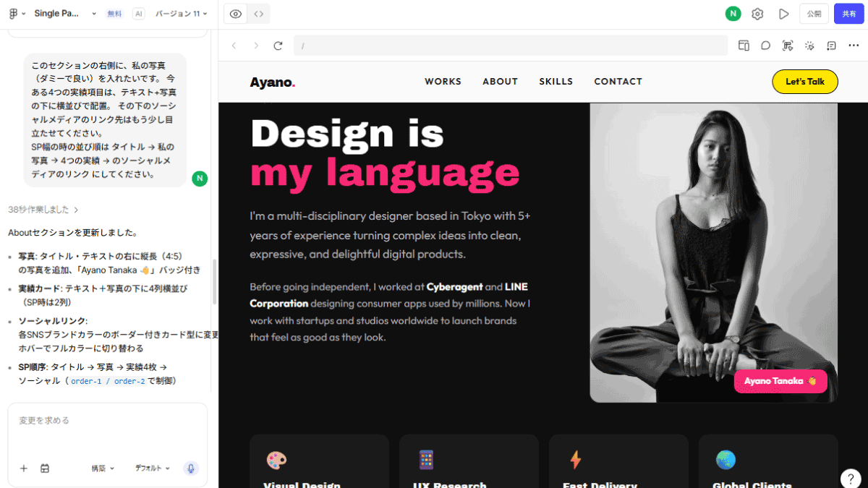Open the 構築 mode dropdown
The image size is (868, 488).
103,468
